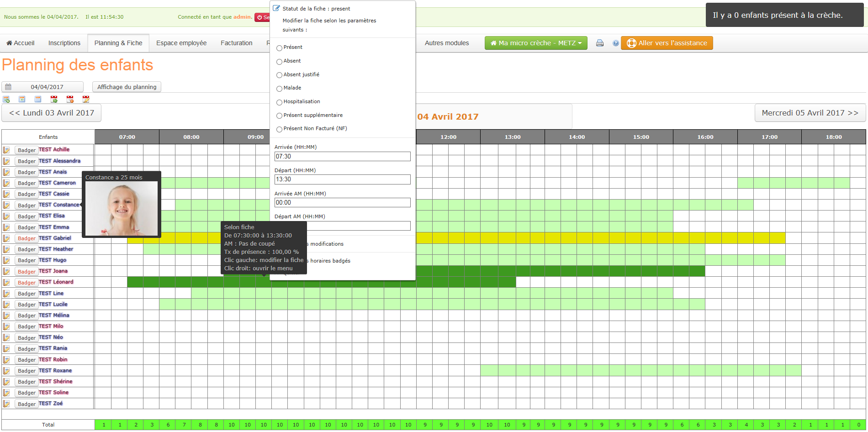
Task: Open the 04/04/2017 date picker
Action: [42, 87]
